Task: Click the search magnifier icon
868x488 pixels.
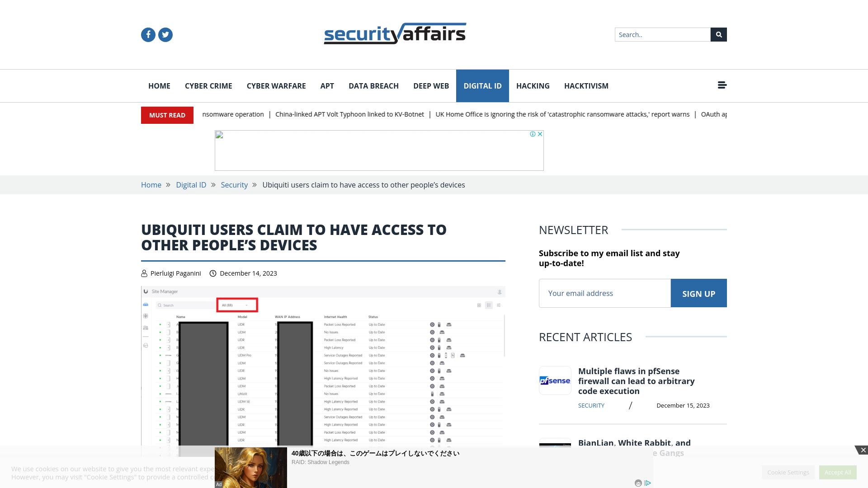Action: click(x=718, y=34)
